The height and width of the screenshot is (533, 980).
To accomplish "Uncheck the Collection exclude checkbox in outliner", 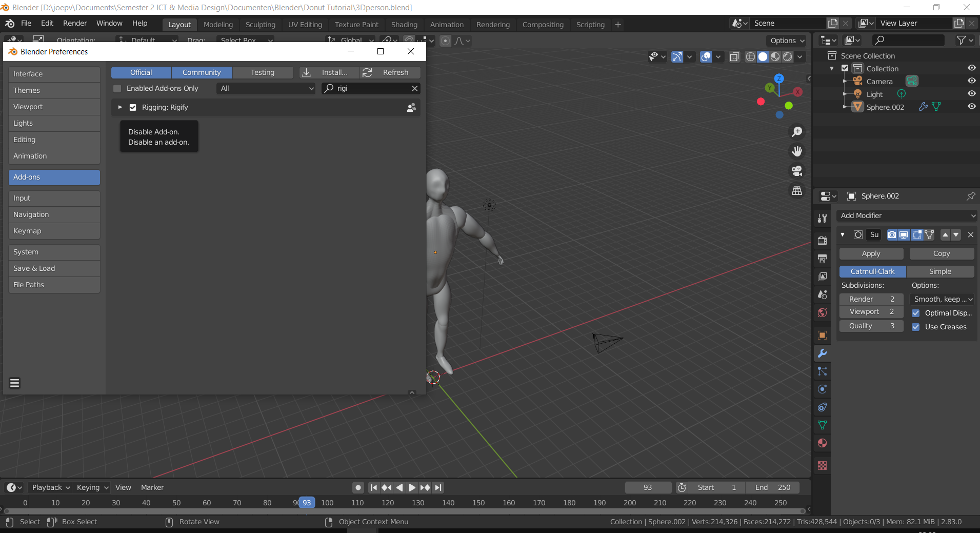I will click(x=845, y=68).
